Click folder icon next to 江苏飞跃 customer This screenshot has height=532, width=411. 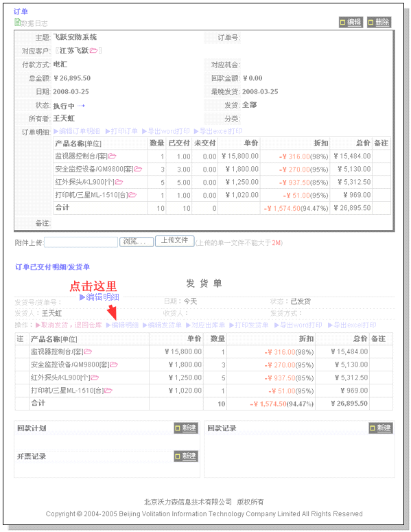coord(93,51)
